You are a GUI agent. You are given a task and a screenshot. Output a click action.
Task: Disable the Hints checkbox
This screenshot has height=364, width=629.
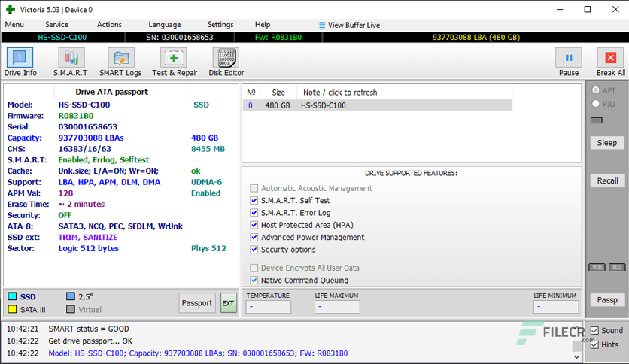[x=595, y=344]
